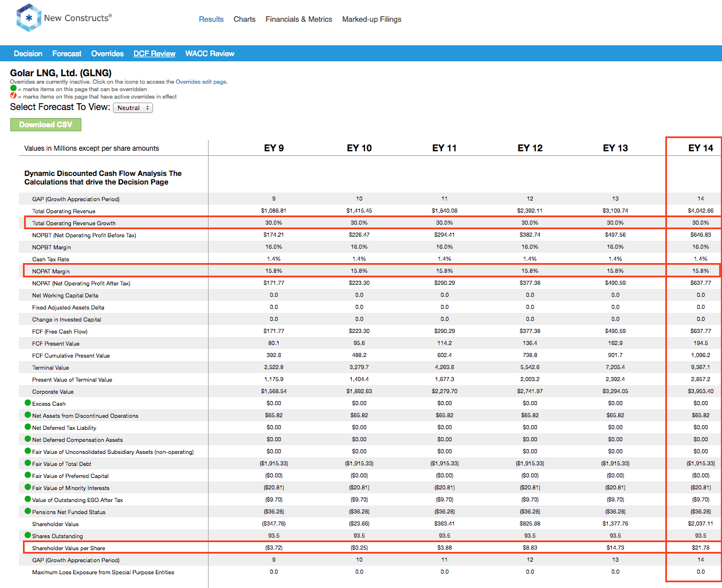Screen dimensions: 722x588
Task: Click the $646.83 NOPBT value in EY 14
Action: tap(701, 234)
